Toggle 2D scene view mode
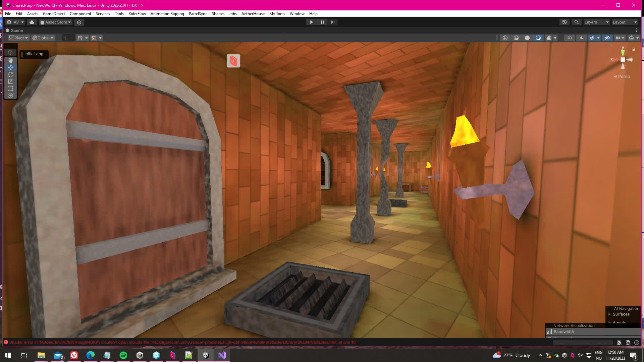644x362 pixels. pyautogui.click(x=569, y=38)
